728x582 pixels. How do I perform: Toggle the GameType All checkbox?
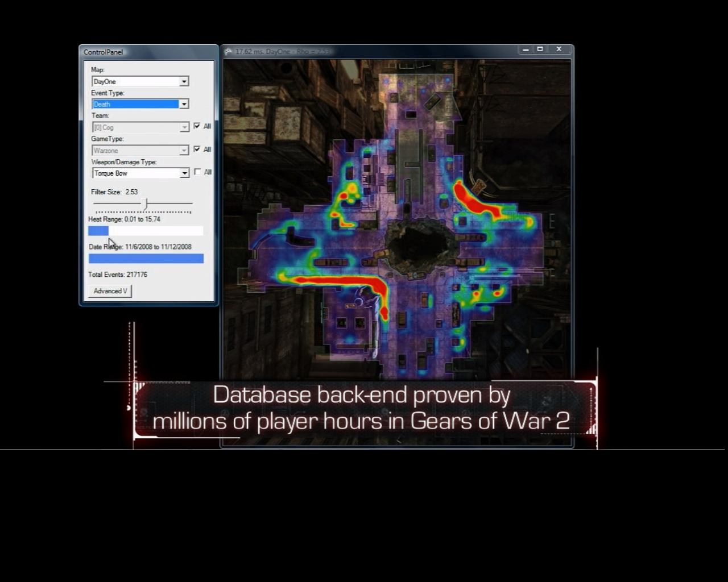pos(197,149)
